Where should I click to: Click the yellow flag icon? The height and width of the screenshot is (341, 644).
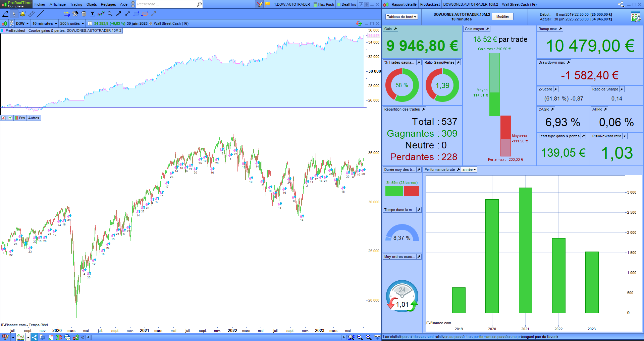click(x=268, y=4)
